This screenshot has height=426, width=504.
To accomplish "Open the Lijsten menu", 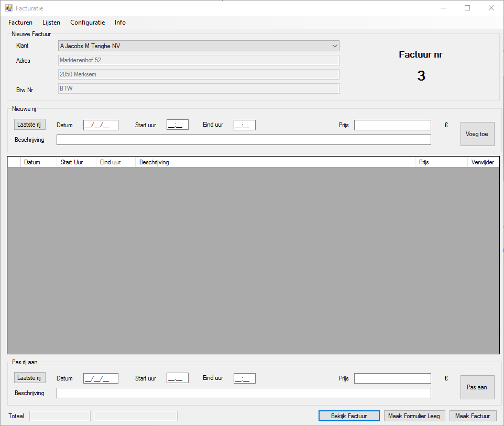I will tap(51, 23).
